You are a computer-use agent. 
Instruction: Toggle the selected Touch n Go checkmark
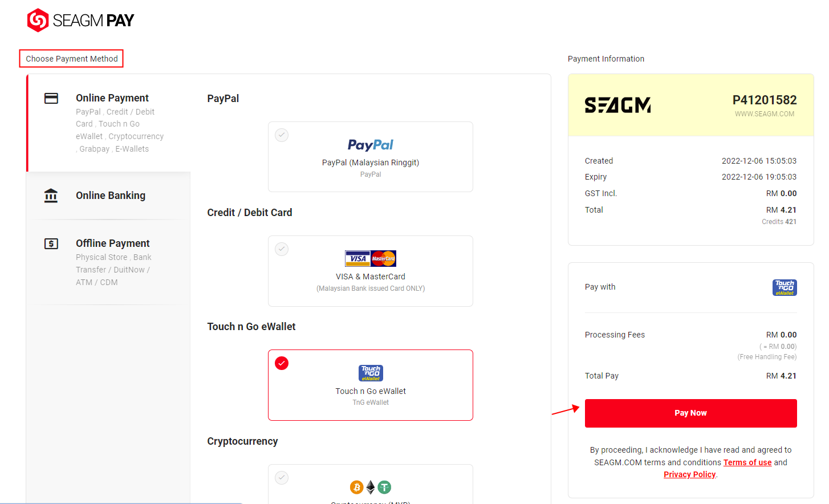(x=282, y=363)
